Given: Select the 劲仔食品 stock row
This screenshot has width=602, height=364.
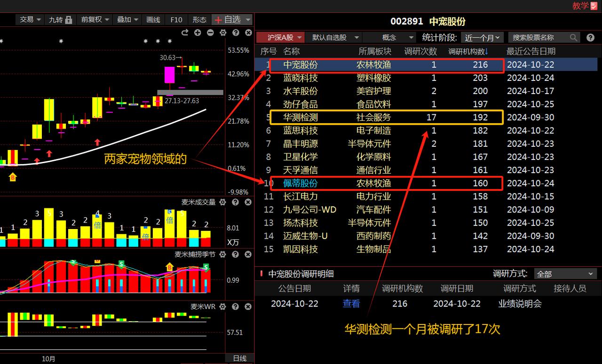Looking at the screenshot, I should (x=426, y=104).
